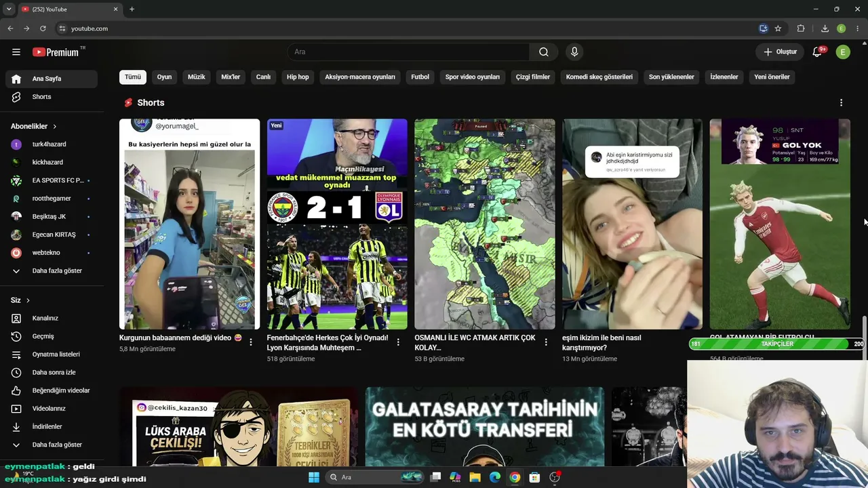Open Chrome three-dot menu
Image resolution: width=868 pixels, height=488 pixels.
pos(858,28)
